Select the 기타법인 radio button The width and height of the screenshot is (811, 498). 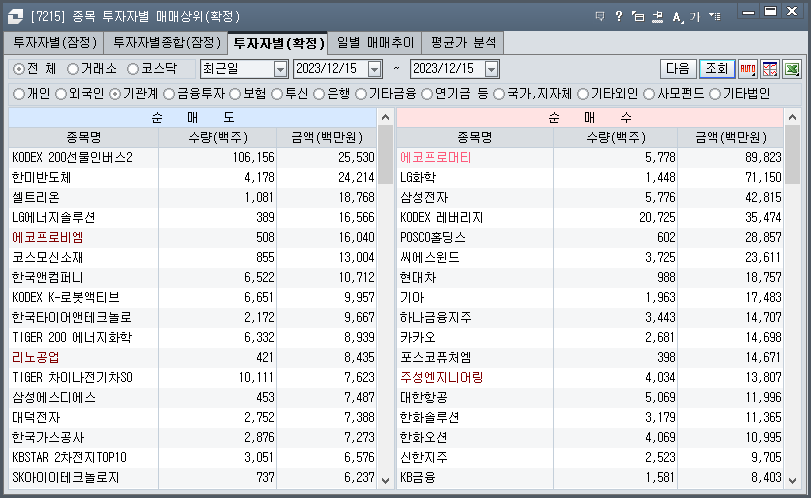point(715,94)
